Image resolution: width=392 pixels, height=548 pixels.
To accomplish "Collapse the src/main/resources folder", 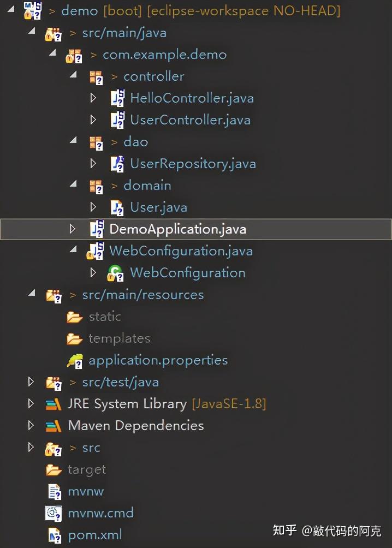I will 32,293.
